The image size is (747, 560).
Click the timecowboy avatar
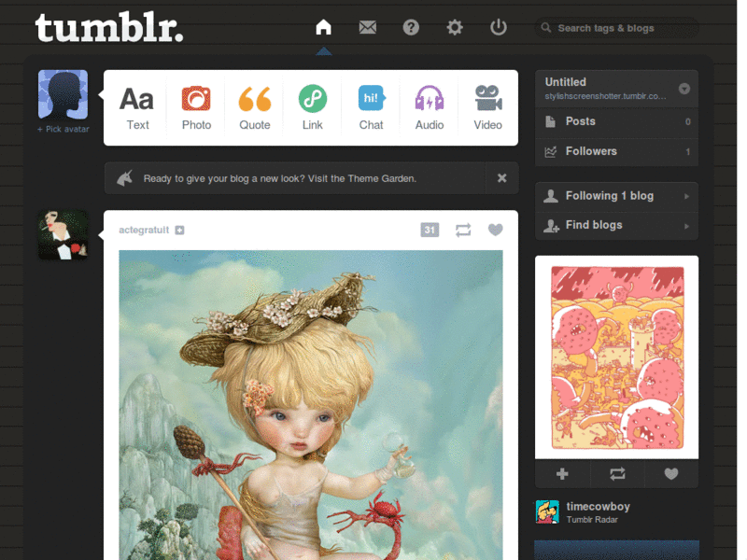point(547,511)
